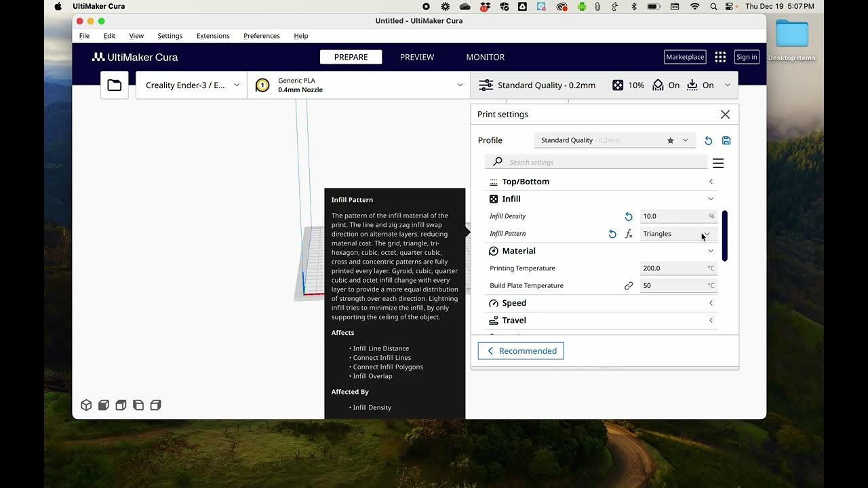Save profile changes with the floppy disk icon

[726, 140]
